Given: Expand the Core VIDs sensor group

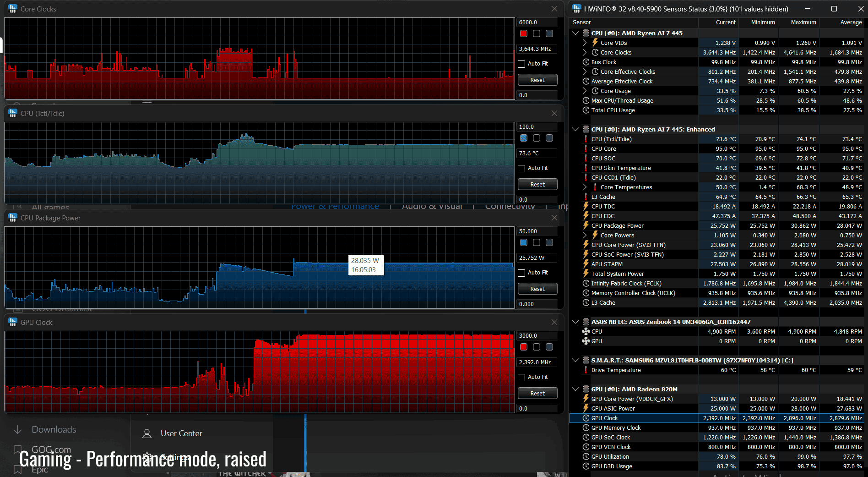Looking at the screenshot, I should click(585, 43).
